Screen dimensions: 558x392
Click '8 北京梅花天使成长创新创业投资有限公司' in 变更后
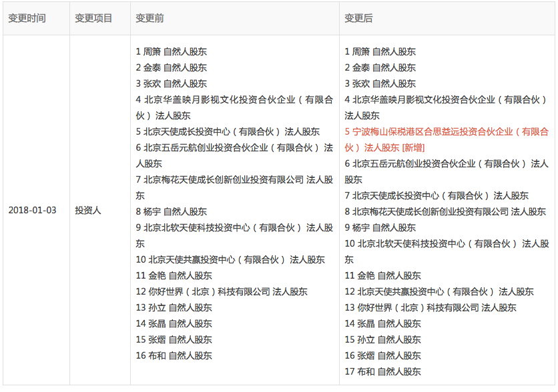coord(445,211)
